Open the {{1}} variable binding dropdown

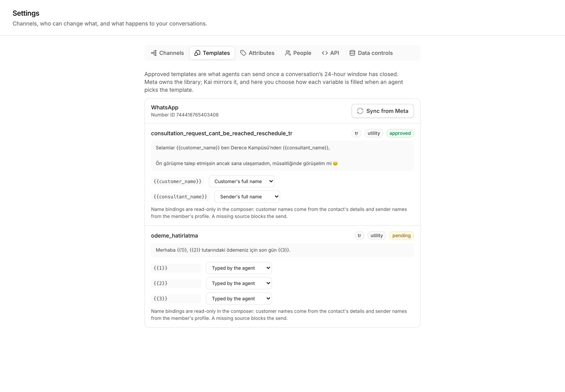[x=239, y=268]
